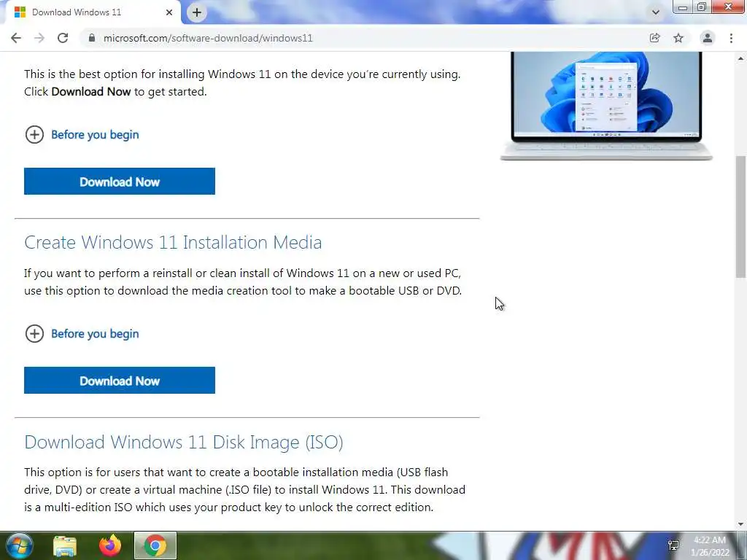Image resolution: width=747 pixels, height=560 pixels.
Task: Open the Chrome profile avatar
Action: pyautogui.click(x=708, y=38)
